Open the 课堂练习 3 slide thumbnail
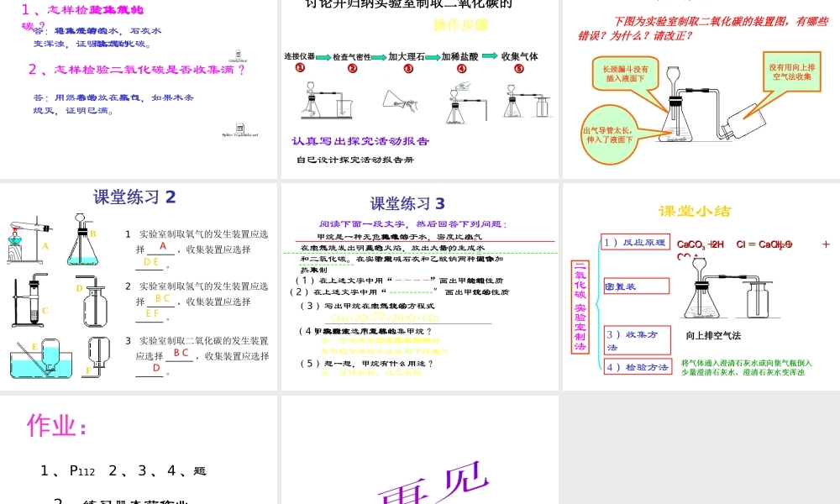This screenshot has height=504, width=840. tap(420, 286)
